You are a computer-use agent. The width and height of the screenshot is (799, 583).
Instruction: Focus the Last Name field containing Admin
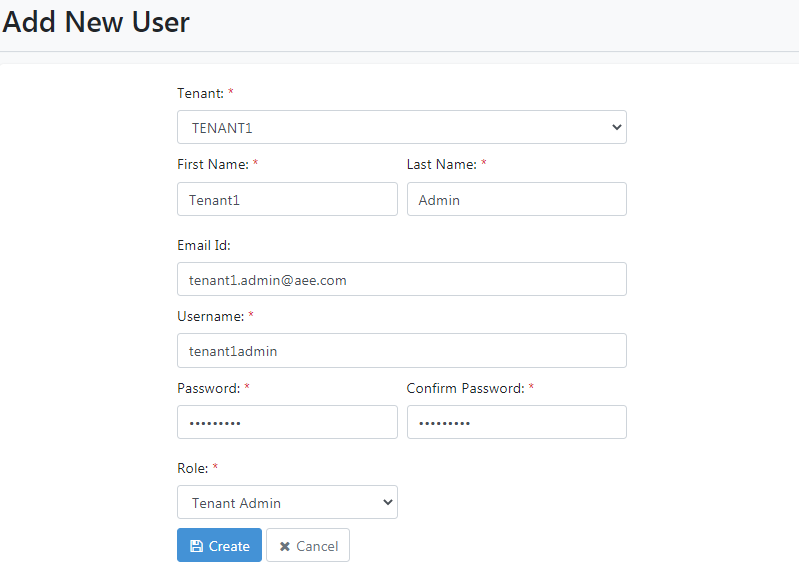(517, 199)
